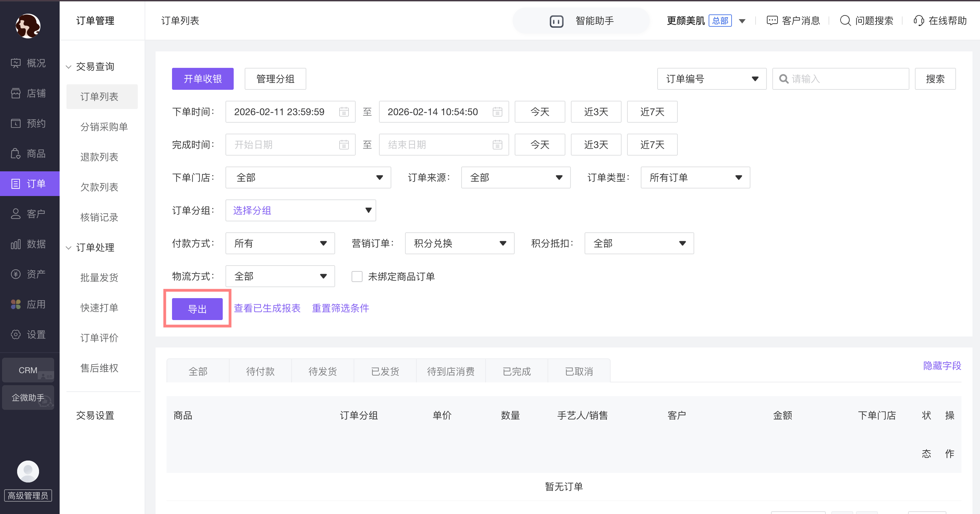980x514 pixels.
Task: Open the 概况 overview sidebar icon
Action: [16, 63]
